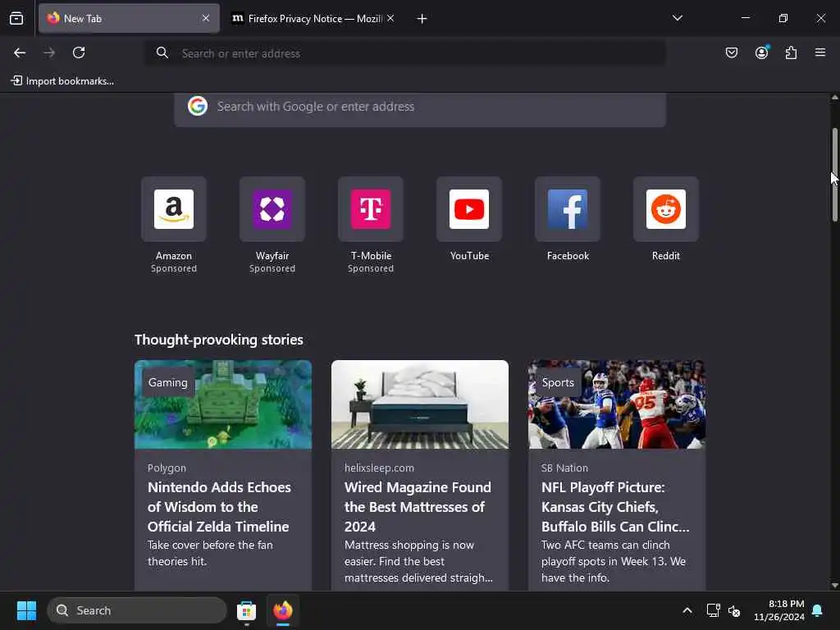
Task: Switch to the Firefox Privacy Notice tab
Action: [313, 18]
